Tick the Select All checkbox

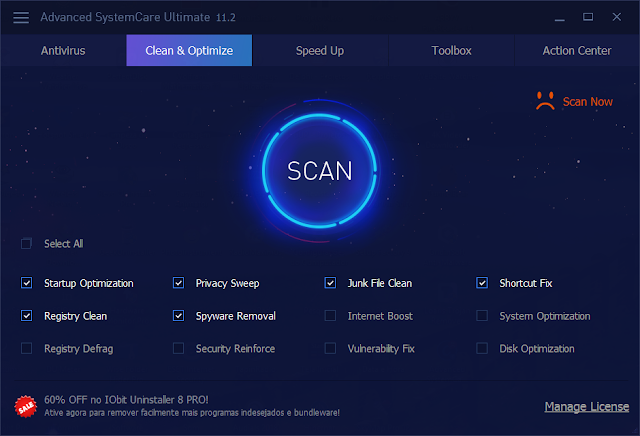point(27,244)
